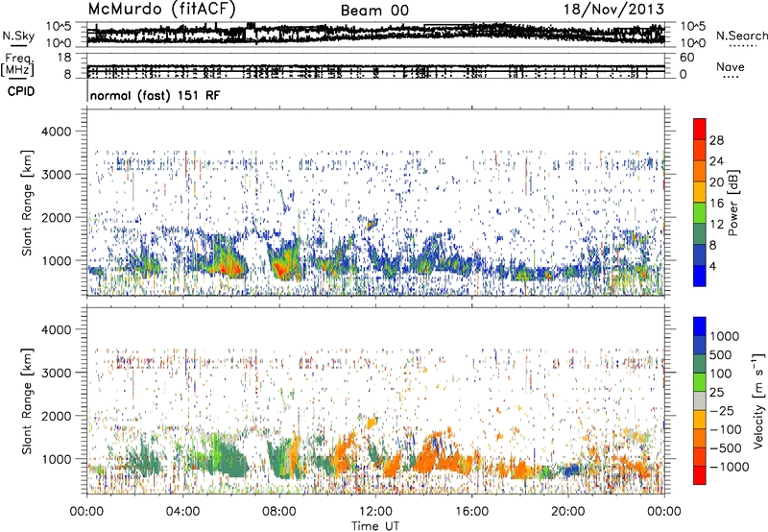The height and width of the screenshot is (532, 768).
Task: Click the Nave legend label
Action: (731, 67)
